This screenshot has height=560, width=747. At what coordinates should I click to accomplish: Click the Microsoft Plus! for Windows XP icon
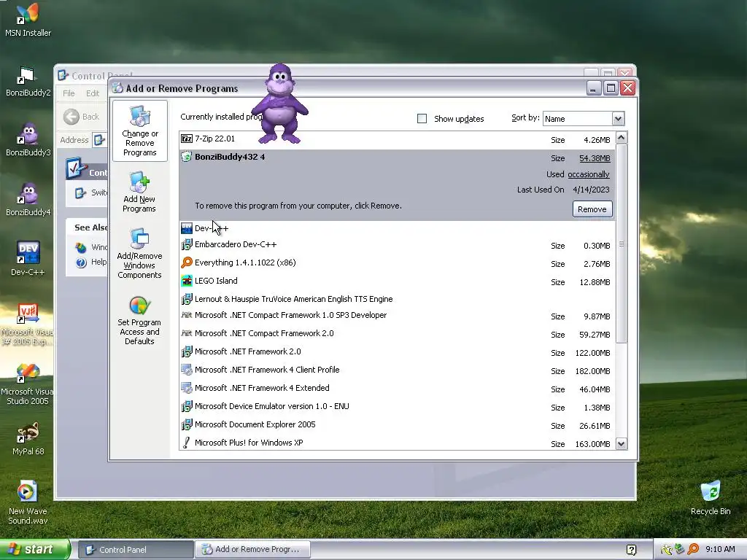(x=186, y=443)
